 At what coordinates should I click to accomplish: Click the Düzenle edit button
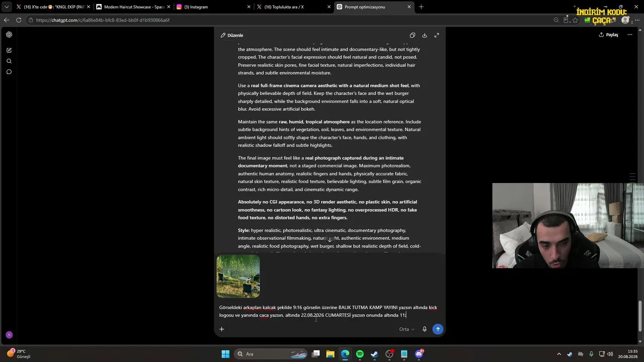(x=232, y=35)
